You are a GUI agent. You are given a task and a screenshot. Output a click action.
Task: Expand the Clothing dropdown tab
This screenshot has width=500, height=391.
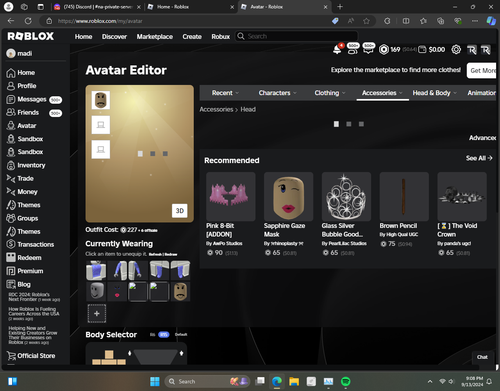(x=330, y=93)
